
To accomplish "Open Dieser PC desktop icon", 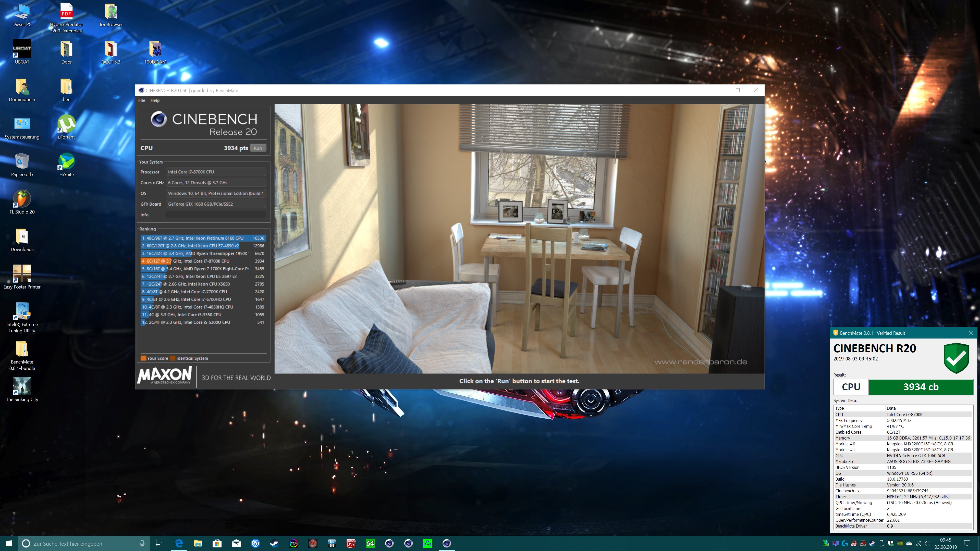I will point(22,15).
